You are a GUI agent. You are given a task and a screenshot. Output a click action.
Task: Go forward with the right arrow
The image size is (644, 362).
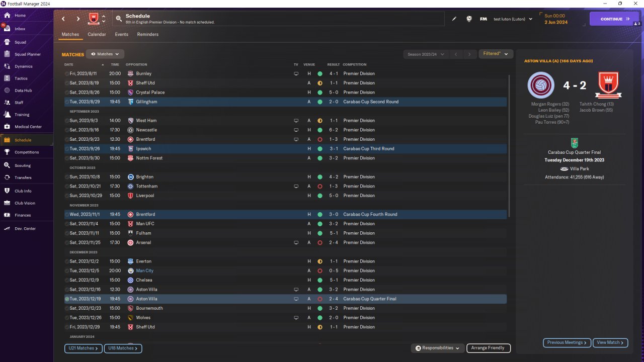click(78, 19)
